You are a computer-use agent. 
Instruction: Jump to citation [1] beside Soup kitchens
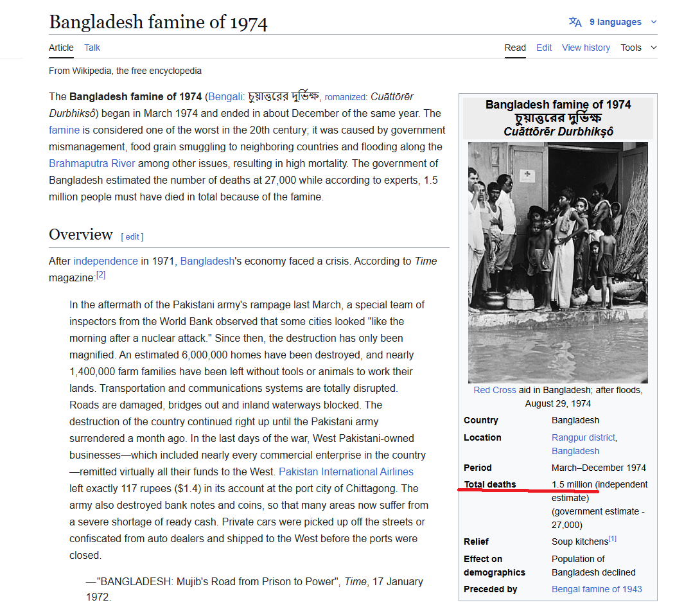coord(613,538)
